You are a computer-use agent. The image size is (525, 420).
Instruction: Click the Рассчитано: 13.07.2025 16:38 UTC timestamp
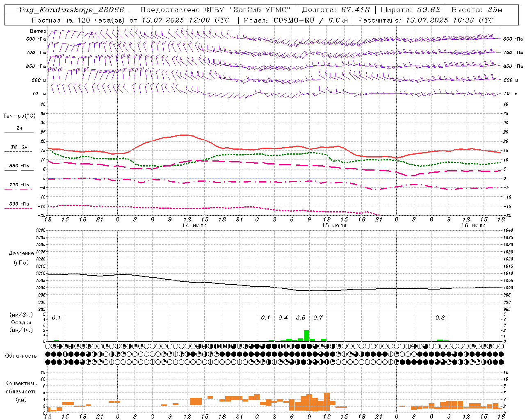[x=426, y=20]
